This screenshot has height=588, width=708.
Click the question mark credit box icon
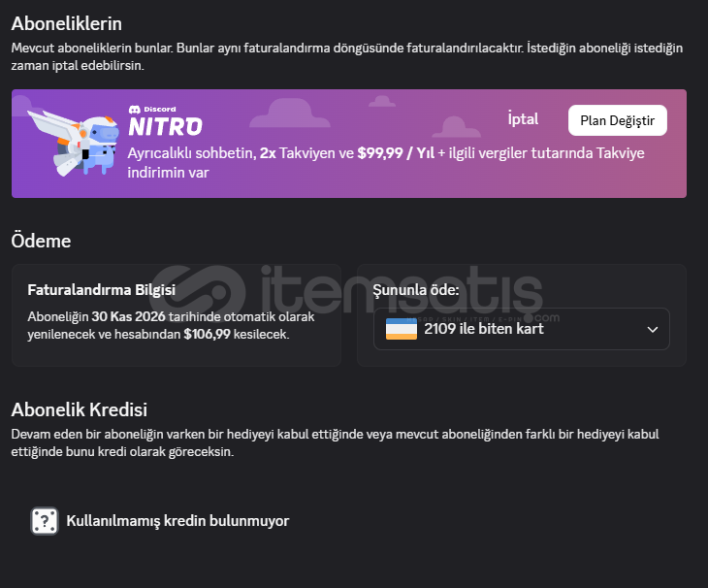(45, 521)
